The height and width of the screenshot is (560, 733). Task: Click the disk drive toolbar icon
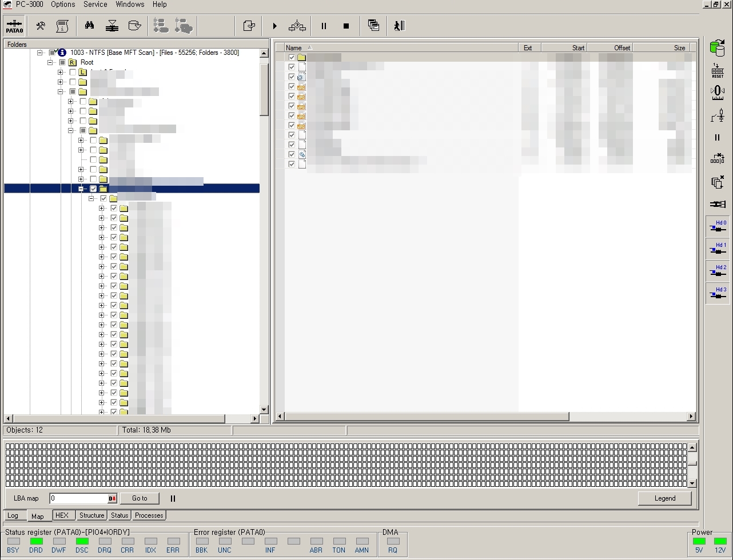pos(134,26)
